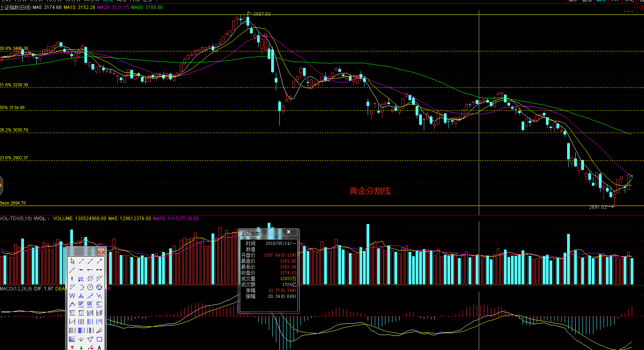Choose the T lines tool
This screenshot has height=350, width=644.
81,313
